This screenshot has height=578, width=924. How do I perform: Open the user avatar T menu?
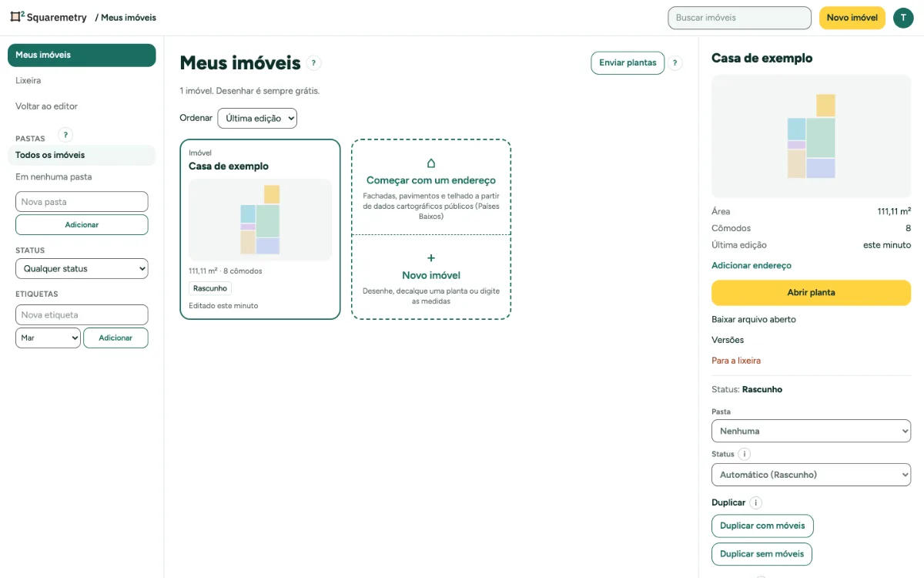coord(903,18)
